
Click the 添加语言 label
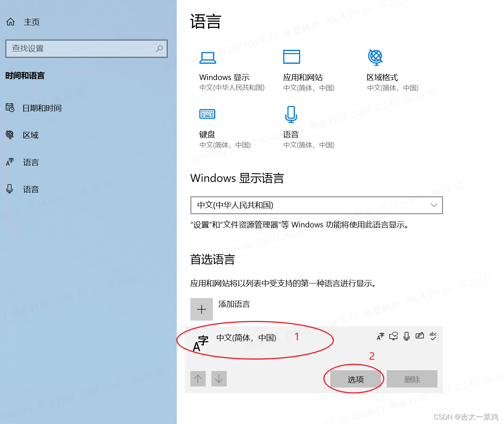(x=234, y=304)
